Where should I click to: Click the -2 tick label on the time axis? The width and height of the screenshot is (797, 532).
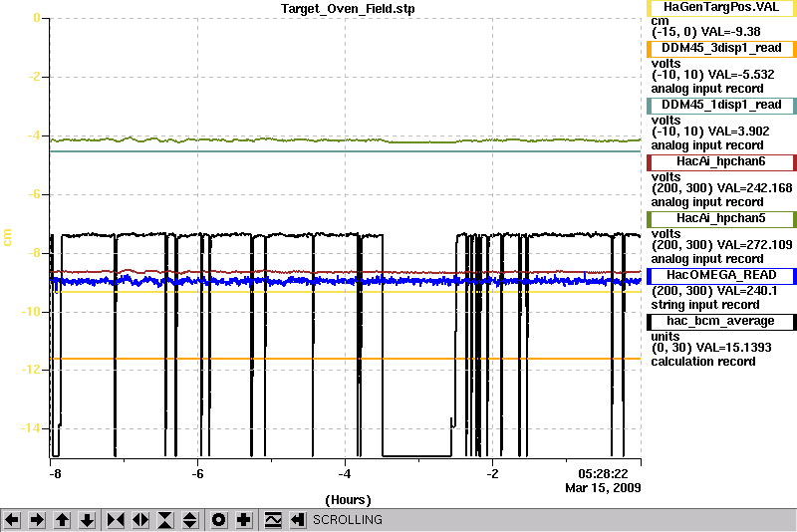tap(492, 474)
